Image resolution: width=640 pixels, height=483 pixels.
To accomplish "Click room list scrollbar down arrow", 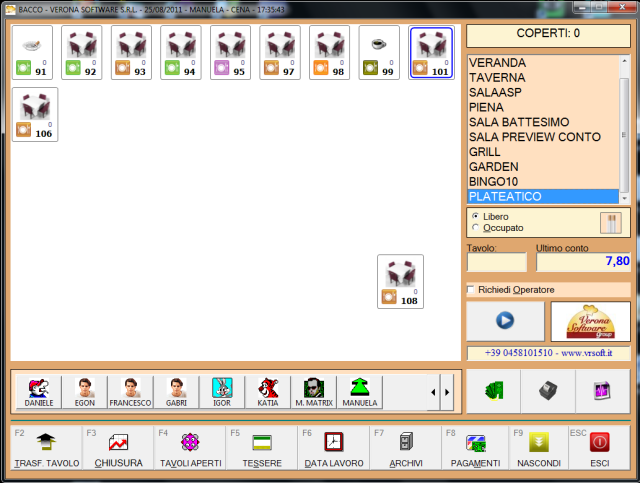I will pyautogui.click(x=624, y=198).
